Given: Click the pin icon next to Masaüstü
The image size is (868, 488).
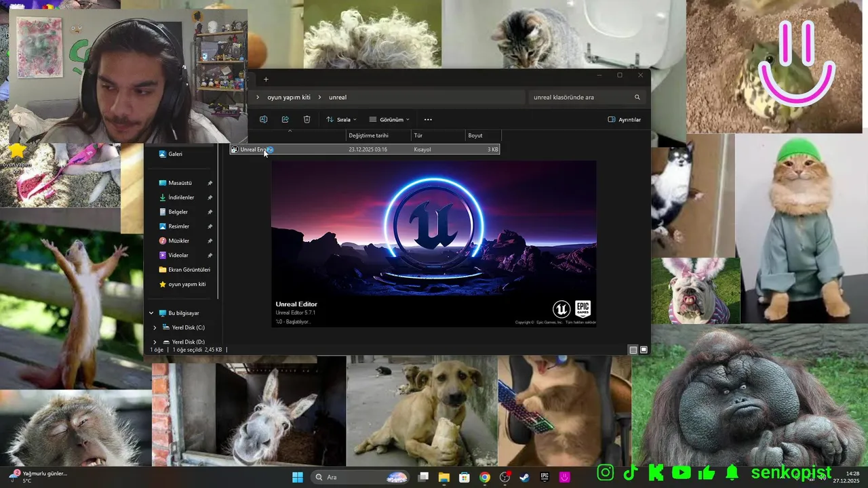Looking at the screenshot, I should 210,183.
